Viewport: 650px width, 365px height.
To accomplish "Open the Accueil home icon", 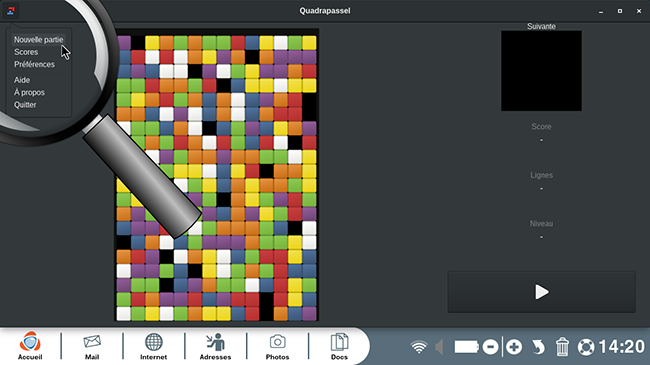I will [x=30, y=346].
